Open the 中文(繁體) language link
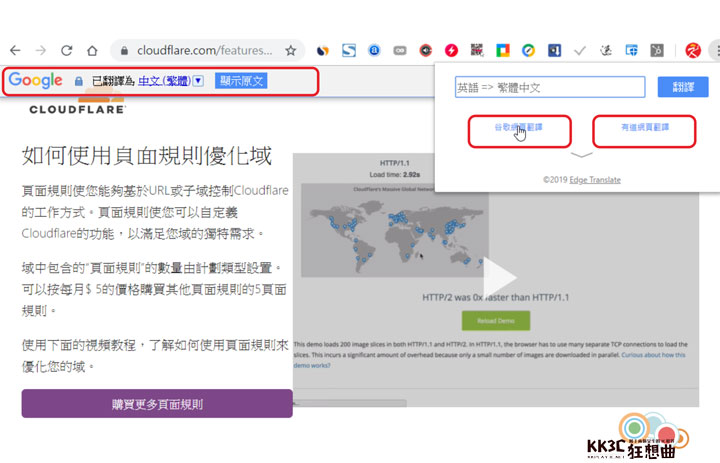The image size is (720, 463). click(164, 81)
